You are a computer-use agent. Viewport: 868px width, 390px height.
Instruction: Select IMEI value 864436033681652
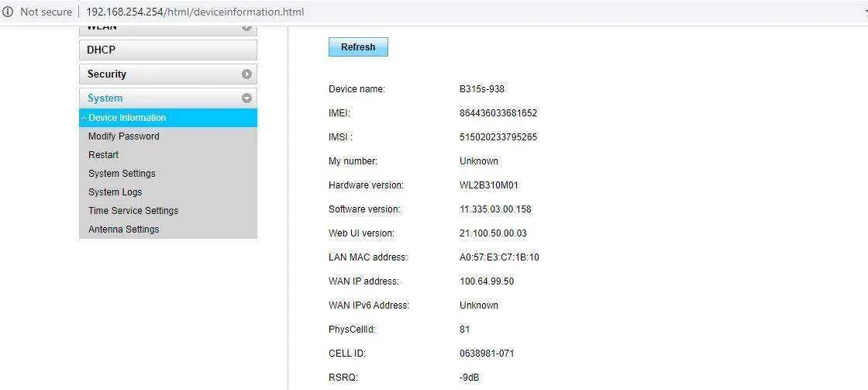click(x=498, y=113)
